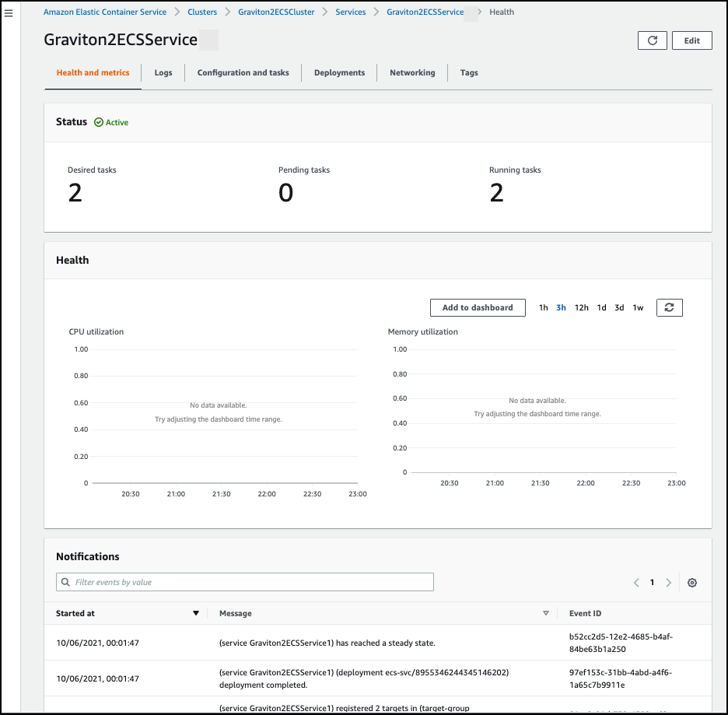Click the Event ID column header
The image size is (728, 715).
[585, 613]
